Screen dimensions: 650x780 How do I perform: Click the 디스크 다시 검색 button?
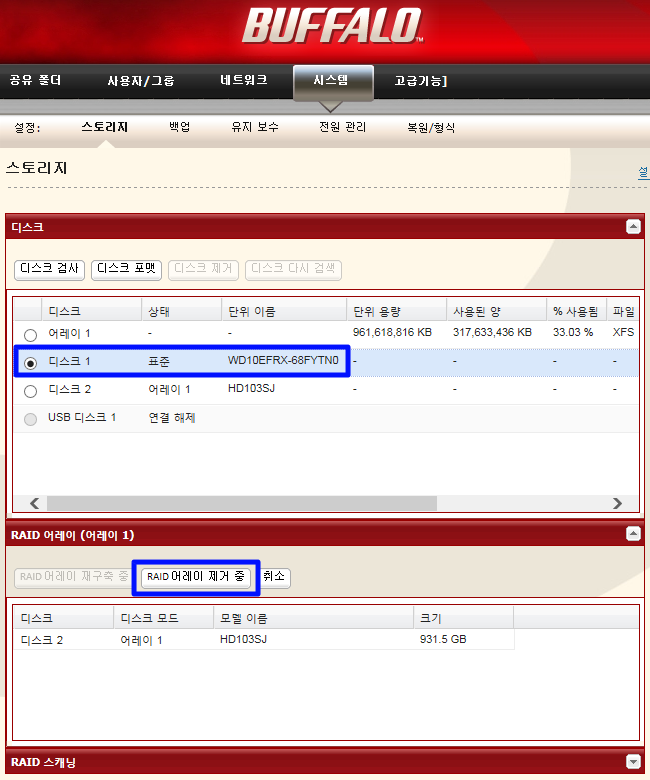(293, 270)
